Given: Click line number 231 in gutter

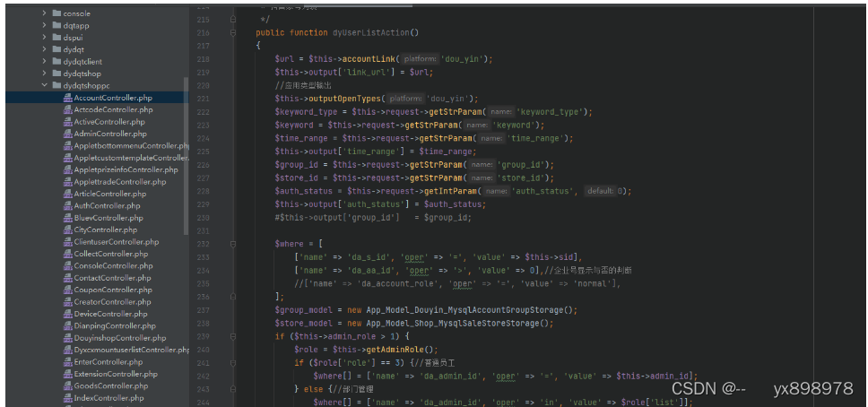Looking at the screenshot, I should tap(204, 230).
